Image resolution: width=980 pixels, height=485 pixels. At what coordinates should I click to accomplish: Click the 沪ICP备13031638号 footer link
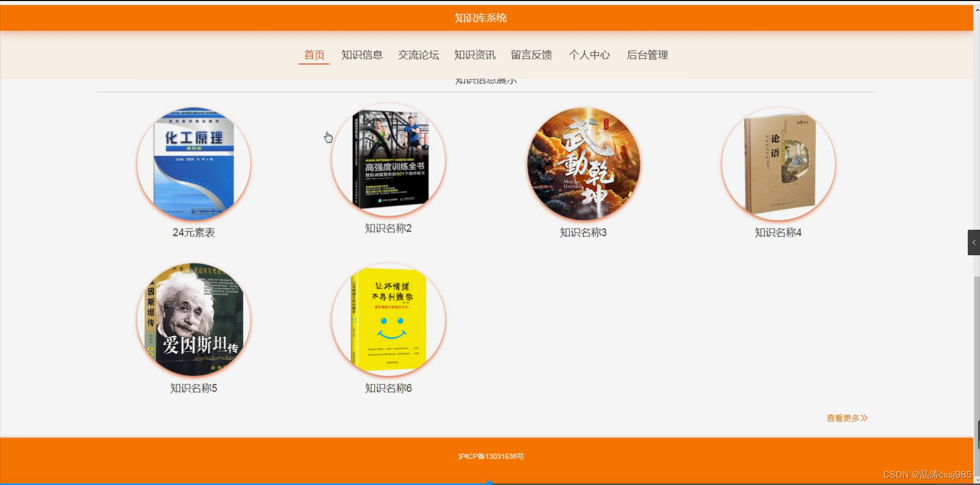coord(491,456)
